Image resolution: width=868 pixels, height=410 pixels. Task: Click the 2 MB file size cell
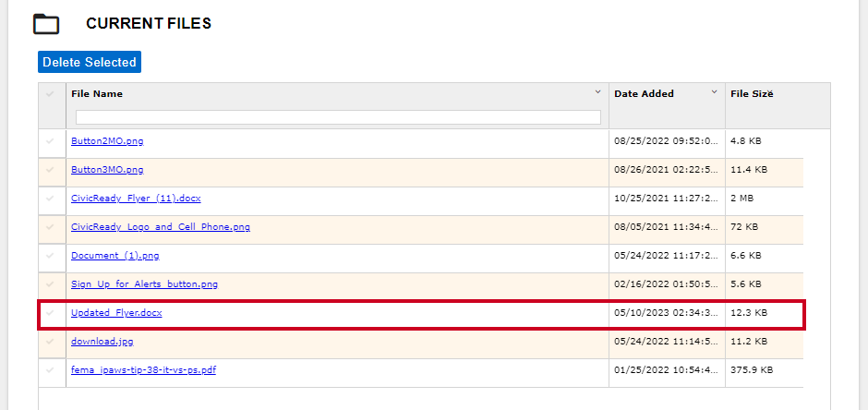click(x=741, y=199)
